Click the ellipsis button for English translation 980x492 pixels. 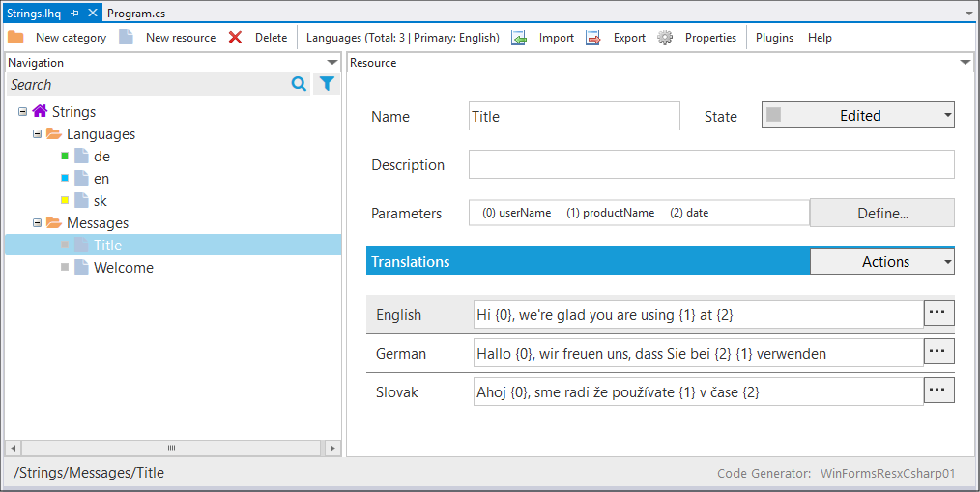click(938, 312)
